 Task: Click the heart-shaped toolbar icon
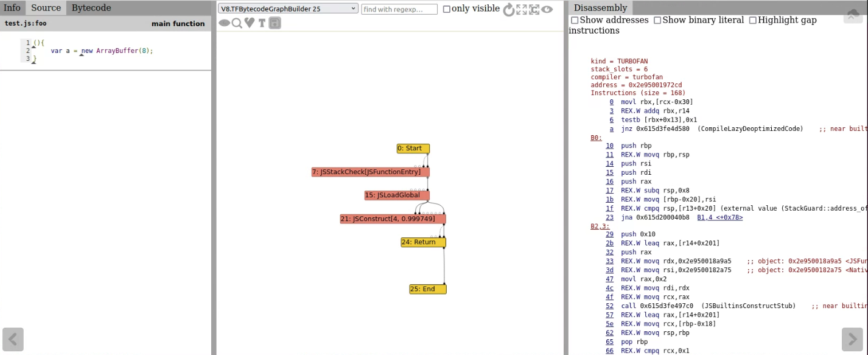tap(250, 23)
